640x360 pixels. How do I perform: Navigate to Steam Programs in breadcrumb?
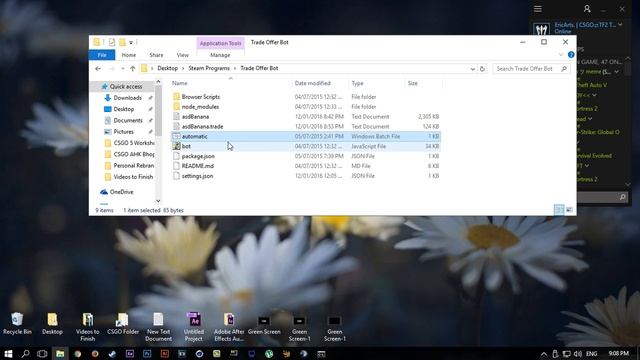pyautogui.click(x=209, y=68)
